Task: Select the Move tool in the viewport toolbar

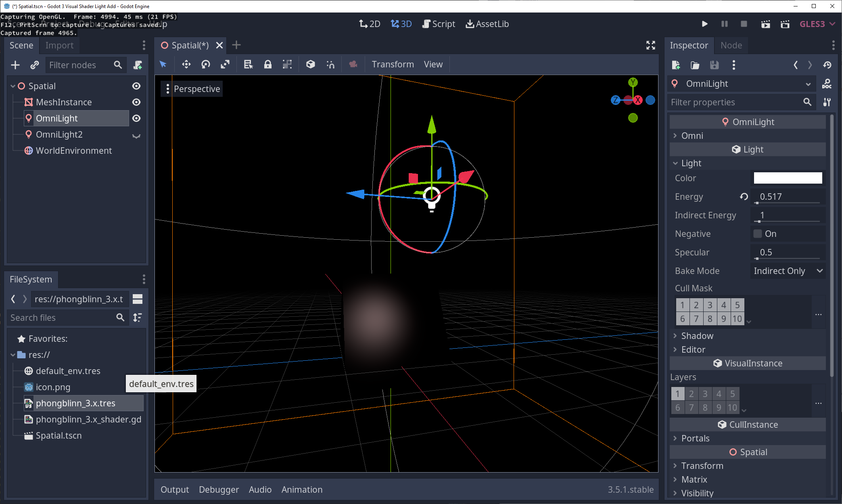Action: pyautogui.click(x=186, y=64)
